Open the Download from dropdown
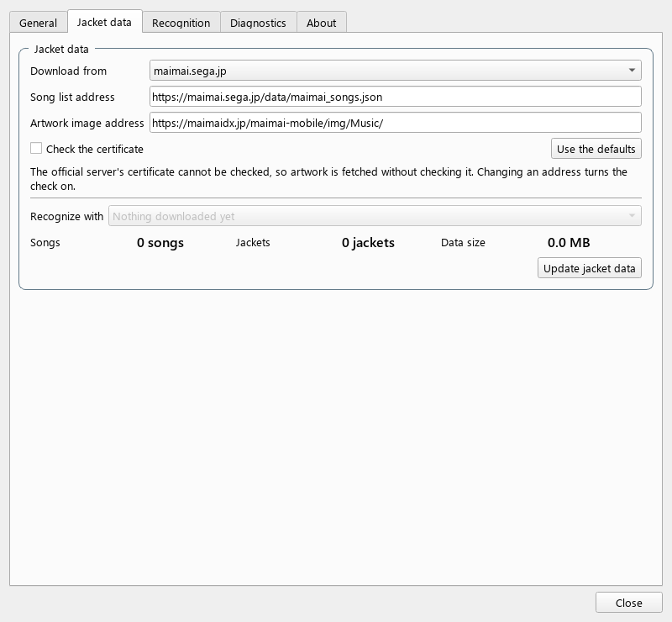This screenshot has width=672, height=622. pos(395,71)
